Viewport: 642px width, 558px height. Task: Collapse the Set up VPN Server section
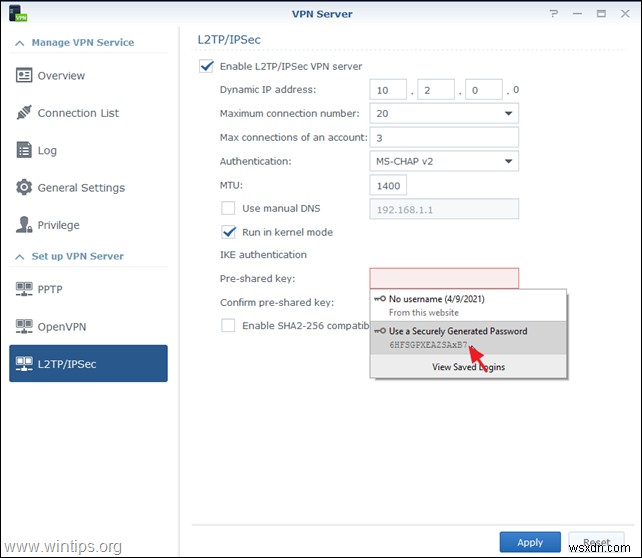click(x=19, y=257)
